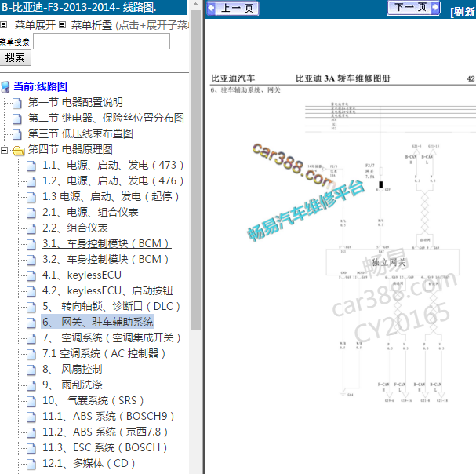Open 第三节 低压线束布置图
This screenshot has width=476, height=474.
[x=81, y=133]
